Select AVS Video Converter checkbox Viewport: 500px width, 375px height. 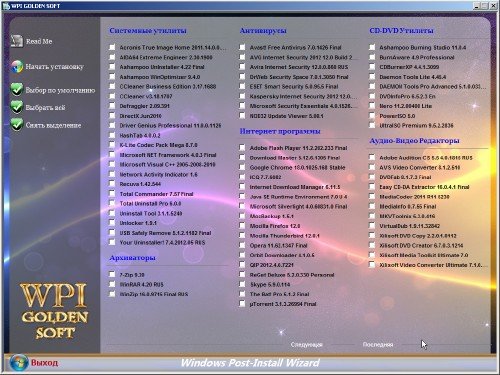click(x=372, y=167)
